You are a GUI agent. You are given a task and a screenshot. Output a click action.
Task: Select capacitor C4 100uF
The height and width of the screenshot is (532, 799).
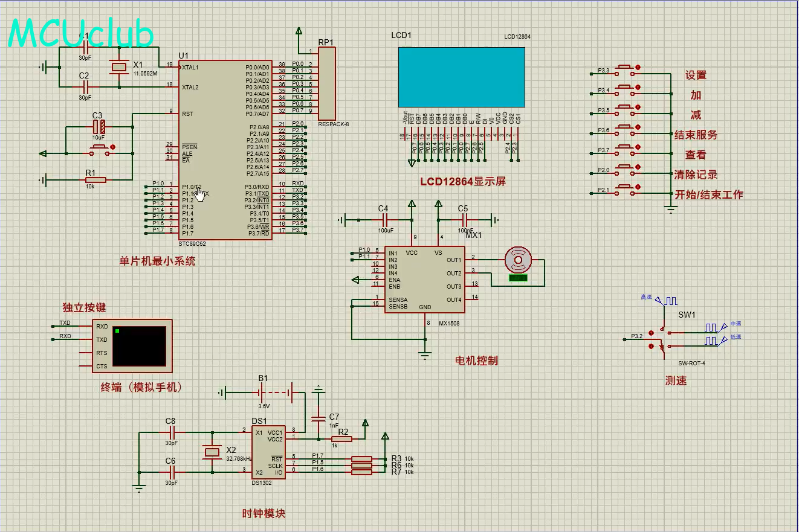[x=384, y=221]
